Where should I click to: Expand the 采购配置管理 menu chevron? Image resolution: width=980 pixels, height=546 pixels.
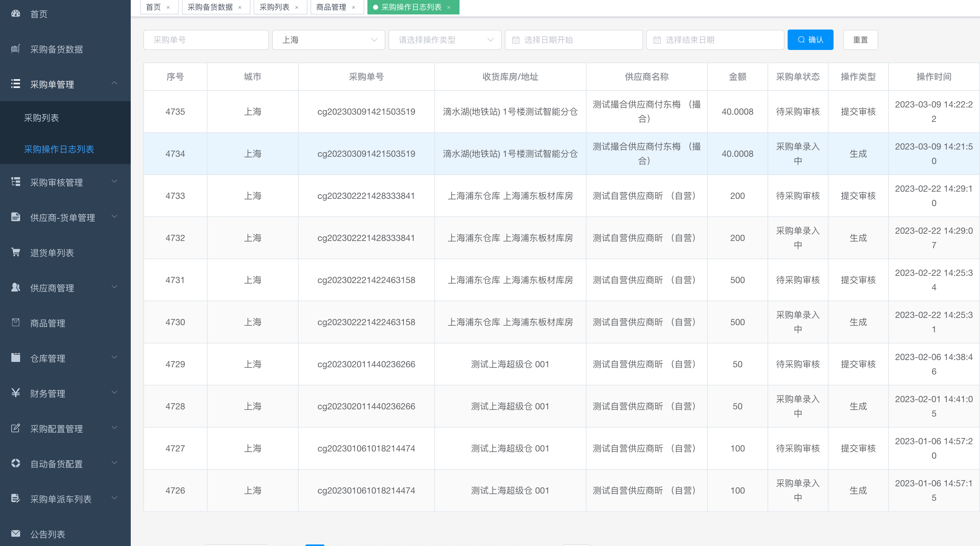114,428
